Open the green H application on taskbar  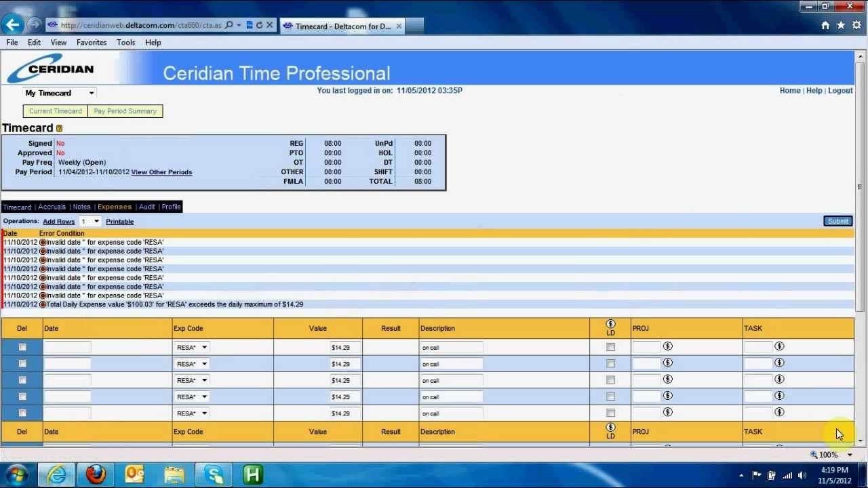(x=253, y=474)
